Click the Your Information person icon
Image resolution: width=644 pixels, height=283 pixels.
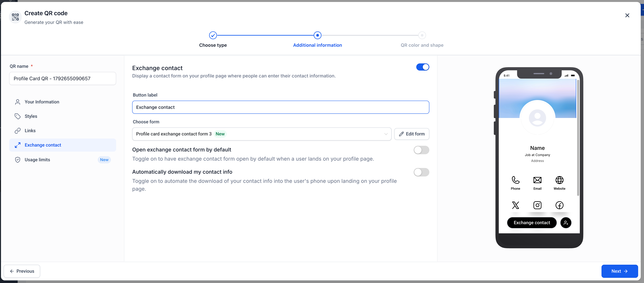coord(17,102)
